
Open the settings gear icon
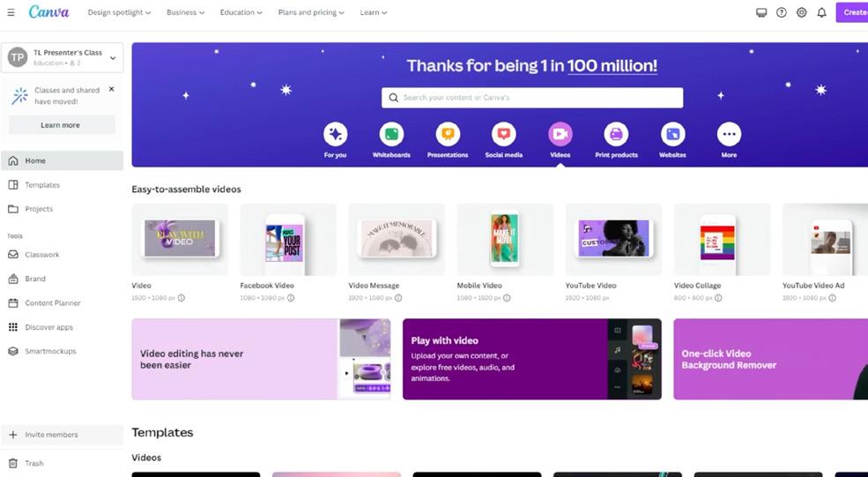coord(801,12)
